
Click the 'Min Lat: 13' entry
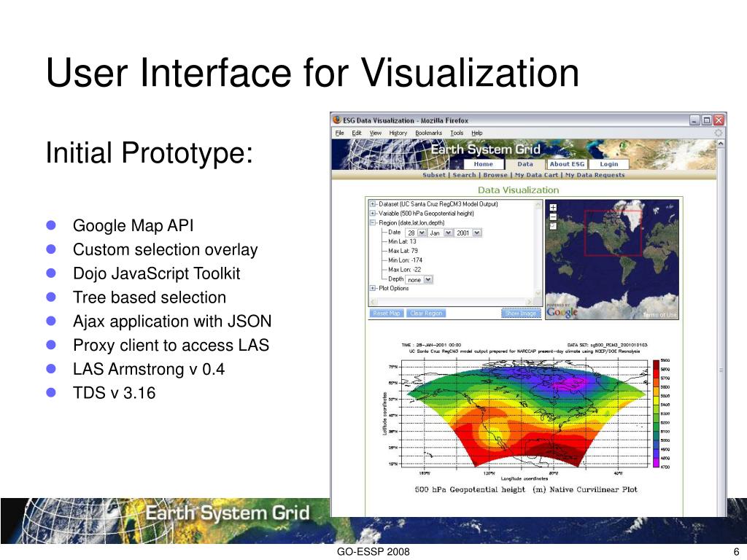(402, 241)
